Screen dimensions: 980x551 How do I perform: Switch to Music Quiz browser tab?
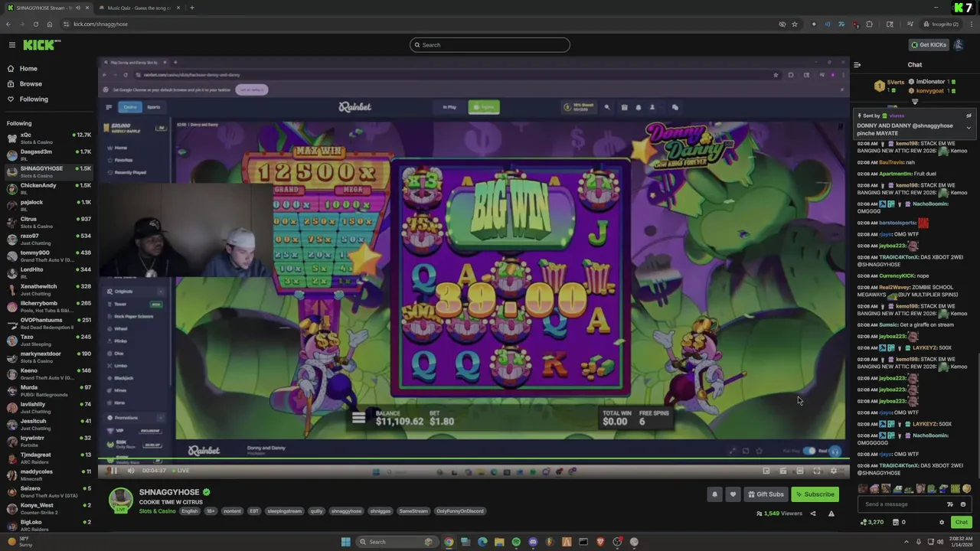pos(140,8)
